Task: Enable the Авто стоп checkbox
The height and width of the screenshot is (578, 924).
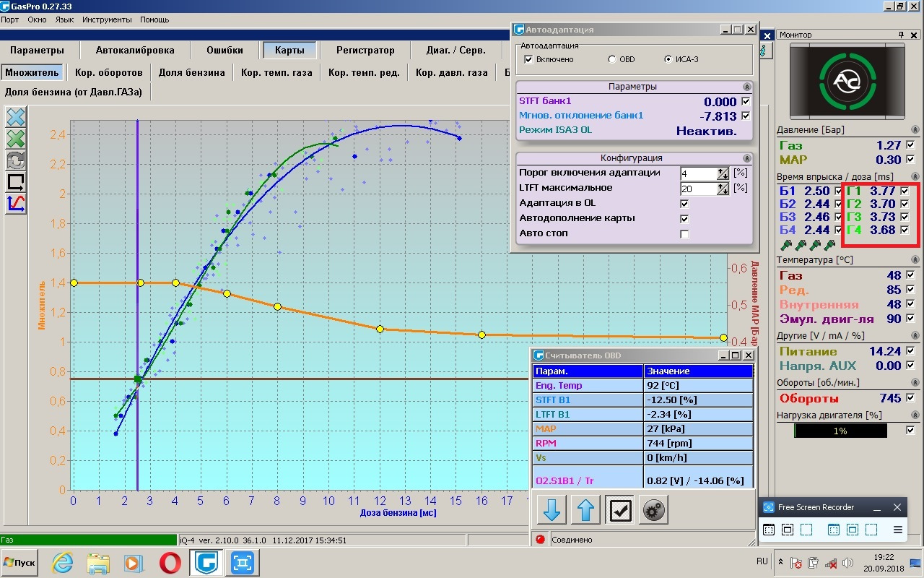Action: [x=684, y=234]
